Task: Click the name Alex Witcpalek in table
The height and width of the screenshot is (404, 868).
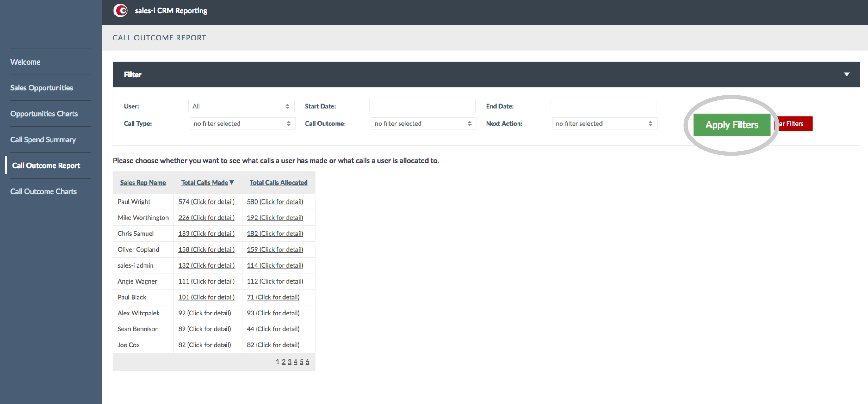Action: point(139,313)
